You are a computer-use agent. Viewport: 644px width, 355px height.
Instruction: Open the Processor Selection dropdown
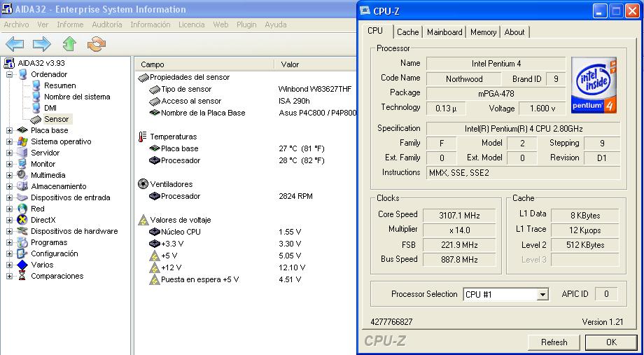pyautogui.click(x=542, y=295)
